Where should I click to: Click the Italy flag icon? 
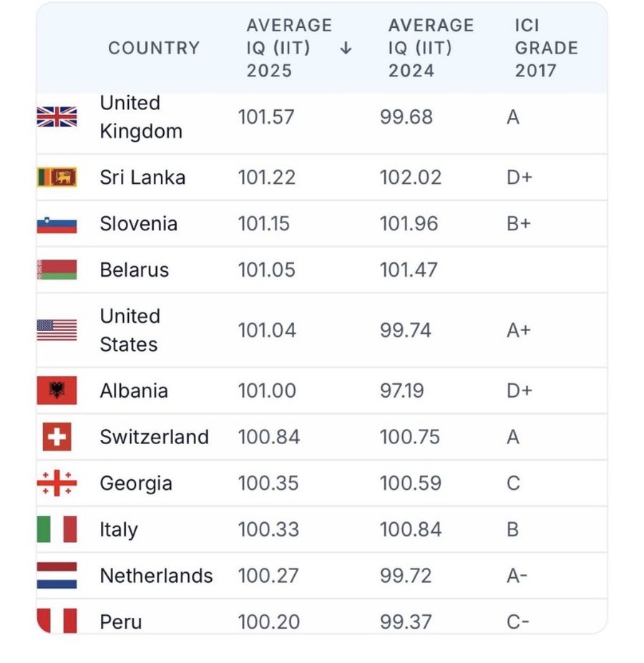[57, 530]
